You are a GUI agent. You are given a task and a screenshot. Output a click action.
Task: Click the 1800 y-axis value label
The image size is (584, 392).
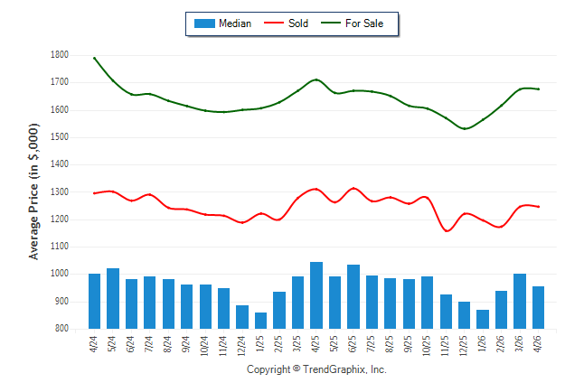(60, 55)
